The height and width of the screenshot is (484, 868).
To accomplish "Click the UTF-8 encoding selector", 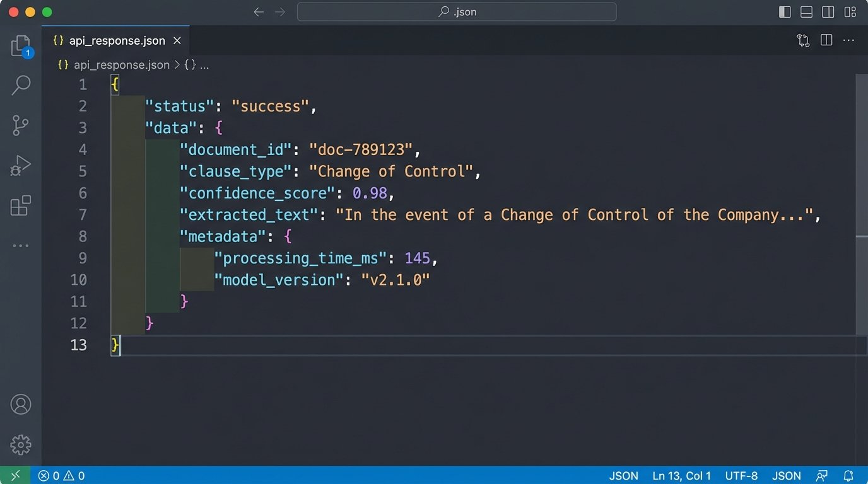I will pos(741,476).
